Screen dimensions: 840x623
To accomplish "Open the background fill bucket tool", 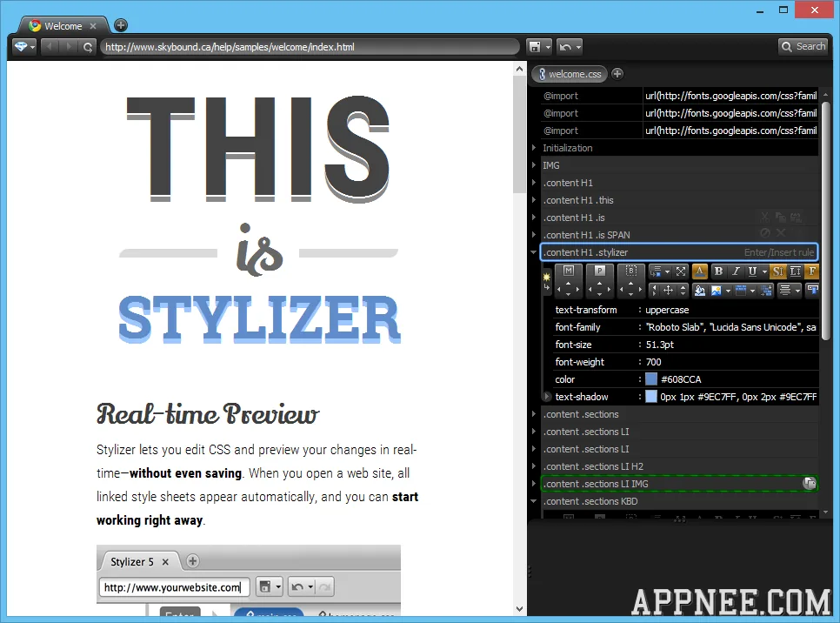I will [x=700, y=291].
